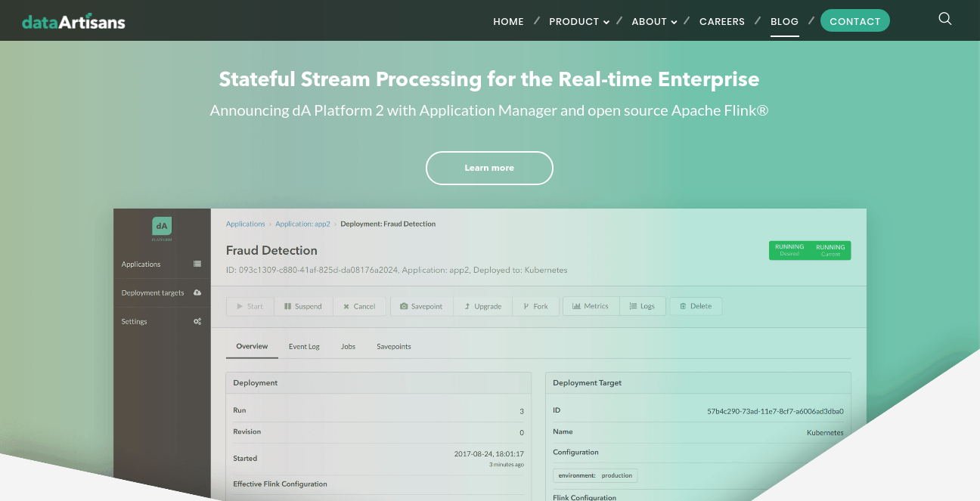Click the 2017-08-24, 18:01:17 started timestamp
Image resolution: width=980 pixels, height=501 pixels.
pos(488,453)
